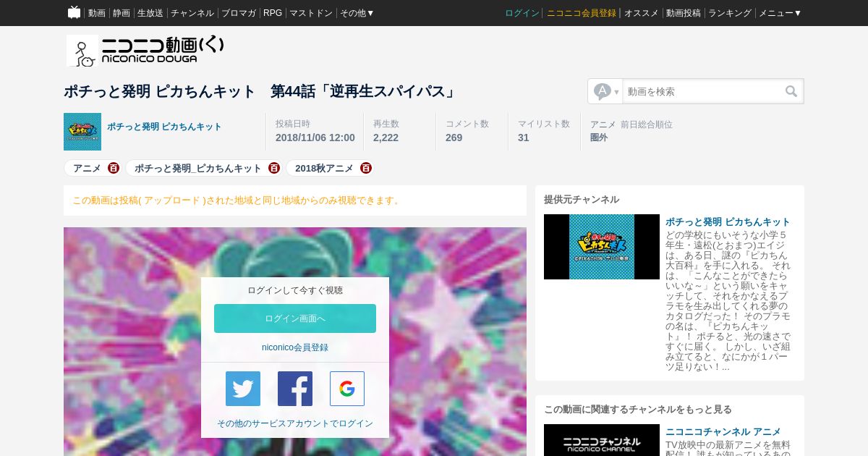Click the post date 2018/11/06 12:00
Image resolution: width=868 pixels, height=456 pixels.
click(x=315, y=138)
